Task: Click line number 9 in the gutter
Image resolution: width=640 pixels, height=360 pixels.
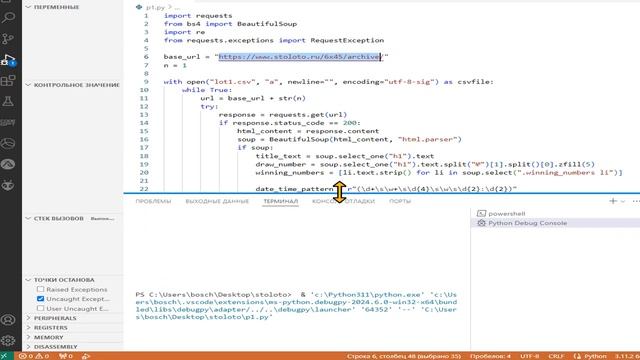Action: [x=146, y=82]
